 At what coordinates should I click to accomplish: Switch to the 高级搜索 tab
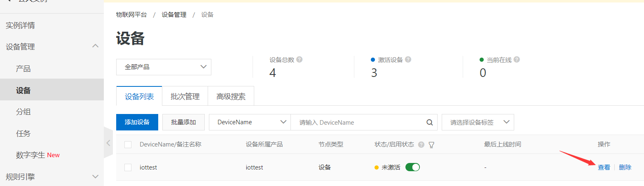tap(231, 97)
